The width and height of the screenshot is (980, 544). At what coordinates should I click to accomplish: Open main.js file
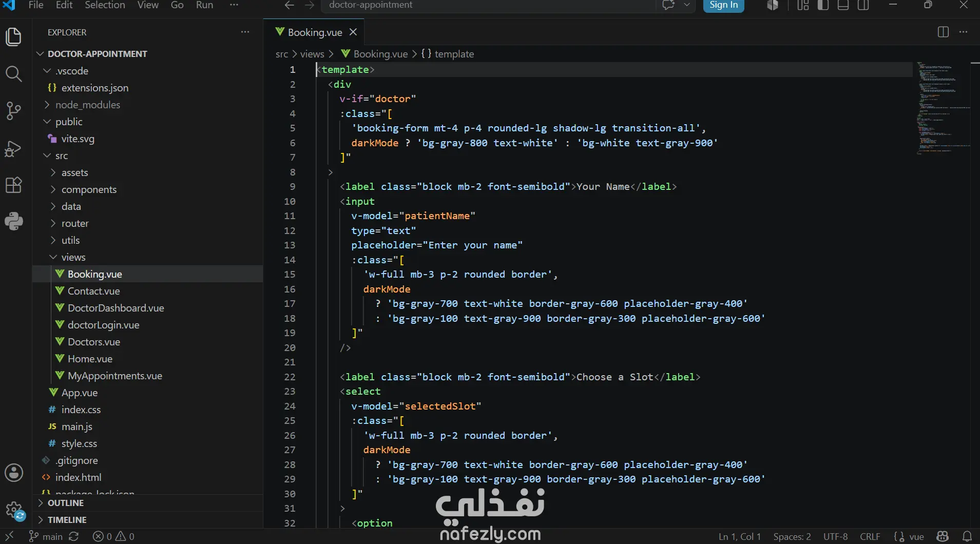click(x=148, y=426)
